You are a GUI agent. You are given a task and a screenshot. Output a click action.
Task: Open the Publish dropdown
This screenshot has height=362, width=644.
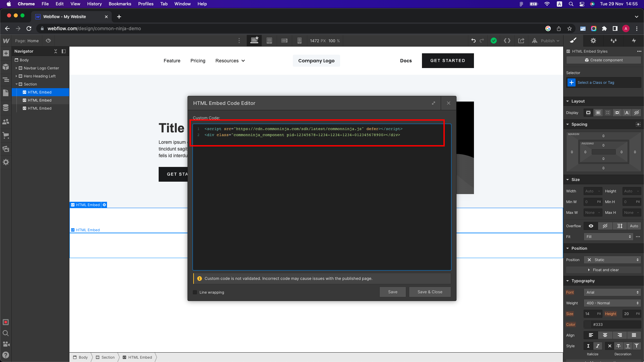tap(546, 41)
